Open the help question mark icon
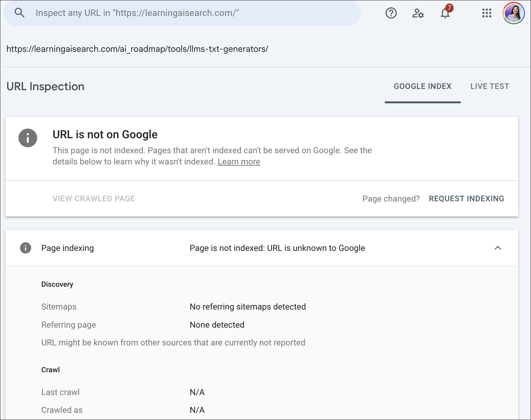 pos(391,13)
